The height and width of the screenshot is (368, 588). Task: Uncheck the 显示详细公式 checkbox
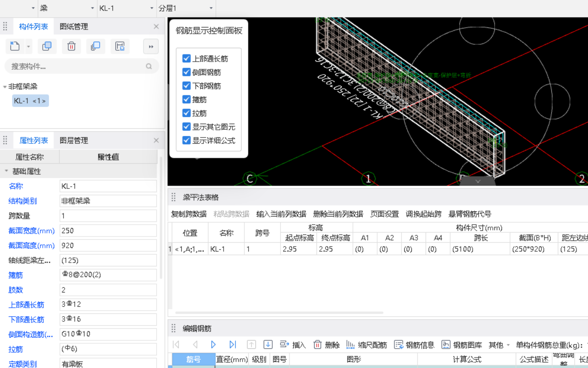pos(186,140)
